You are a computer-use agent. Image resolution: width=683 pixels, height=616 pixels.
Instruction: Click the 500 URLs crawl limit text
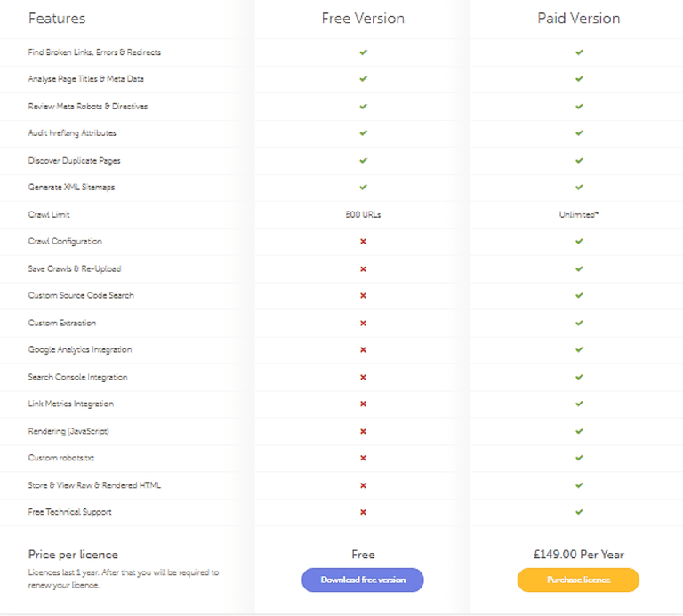pyautogui.click(x=363, y=214)
